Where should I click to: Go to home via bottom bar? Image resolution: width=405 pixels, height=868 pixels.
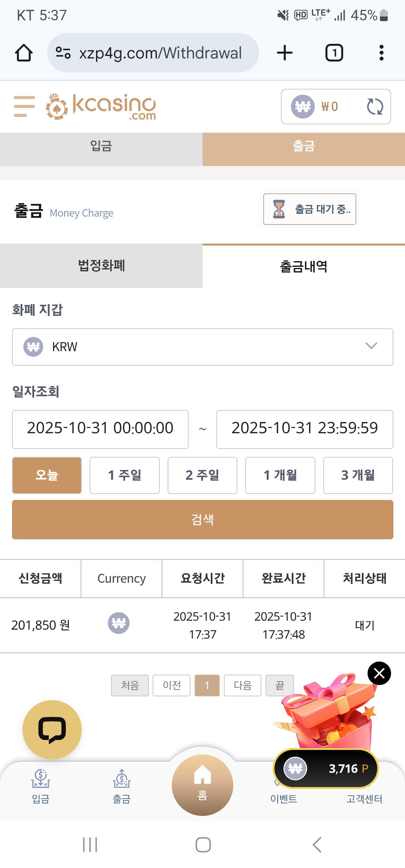[x=202, y=785]
